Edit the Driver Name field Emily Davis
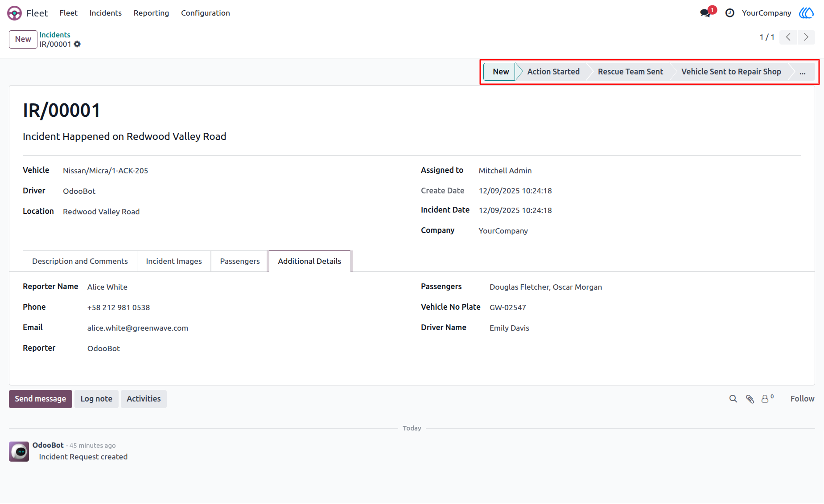The width and height of the screenshot is (824, 504). point(509,328)
